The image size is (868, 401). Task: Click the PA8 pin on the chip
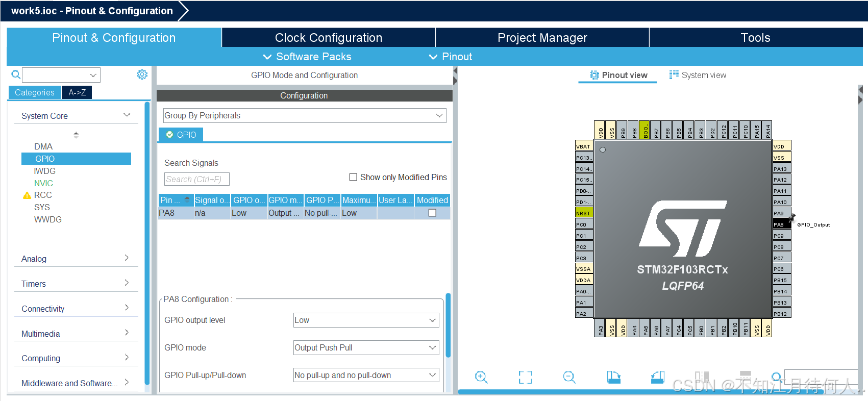[781, 224]
